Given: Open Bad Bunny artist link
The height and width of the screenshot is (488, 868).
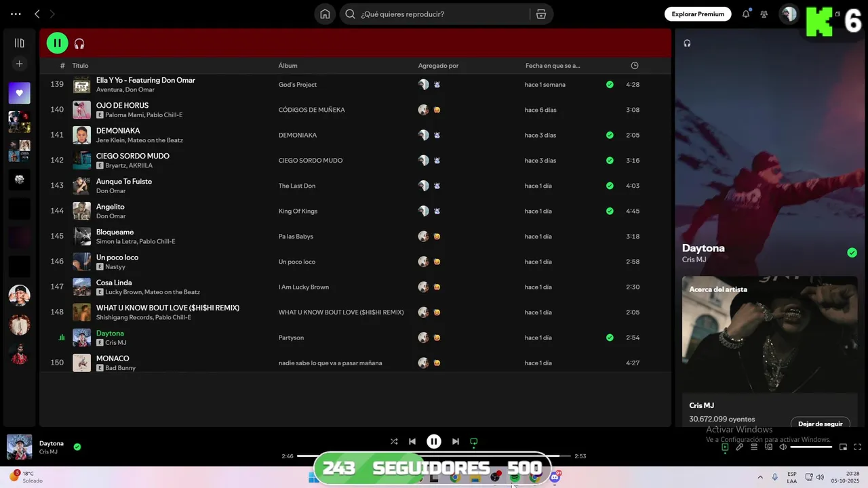Looking at the screenshot, I should [x=121, y=368].
